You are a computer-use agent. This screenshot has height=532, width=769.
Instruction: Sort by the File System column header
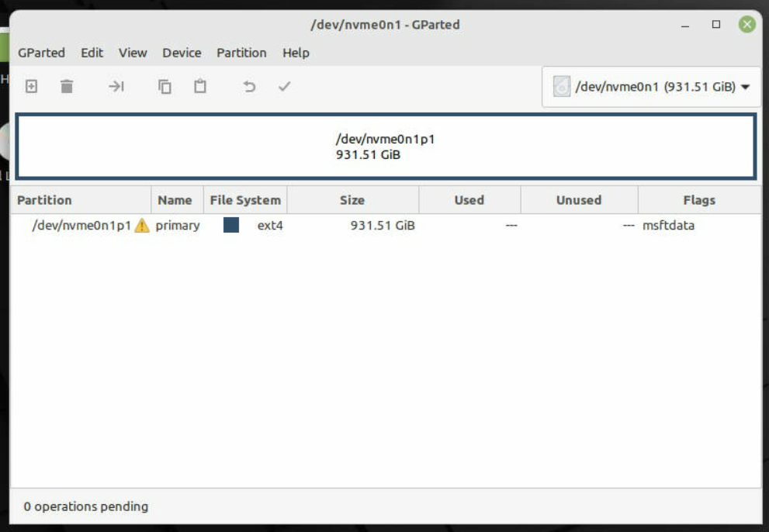click(x=245, y=200)
